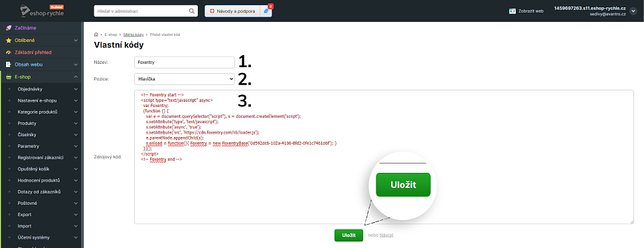Viewport: 644px width, 248px height.
Task: Click the Vlastní kódy heading
Action: (x=119, y=45)
